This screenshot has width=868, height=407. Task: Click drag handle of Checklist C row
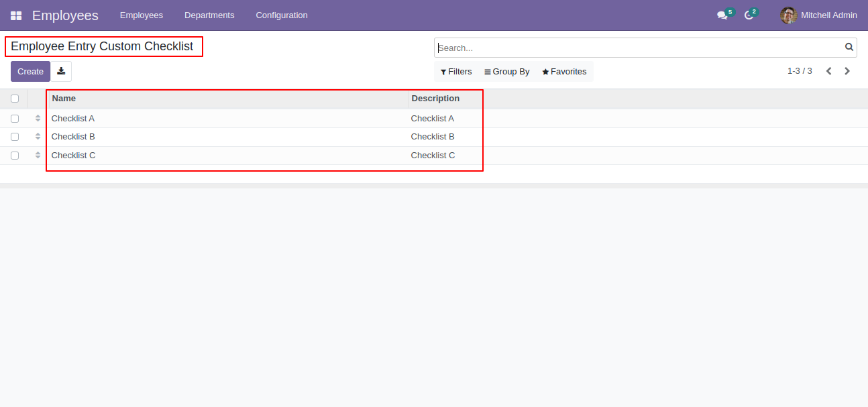coord(38,156)
